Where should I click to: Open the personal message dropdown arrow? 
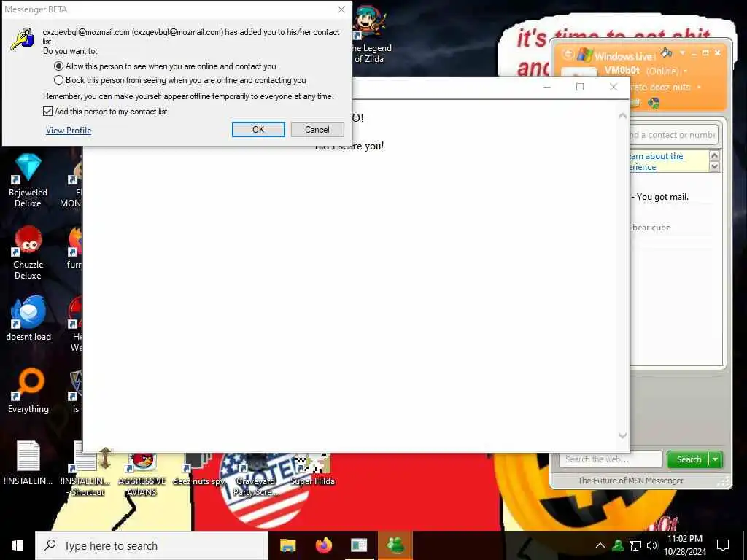point(699,87)
